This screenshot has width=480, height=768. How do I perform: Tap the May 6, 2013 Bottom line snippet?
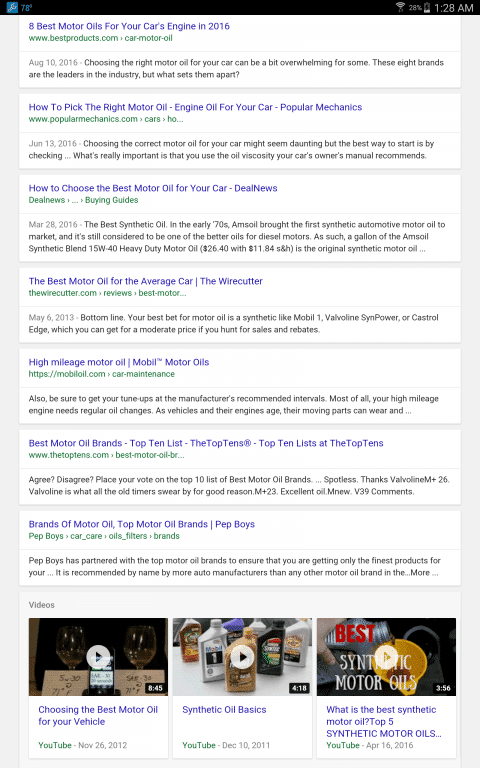(234, 323)
